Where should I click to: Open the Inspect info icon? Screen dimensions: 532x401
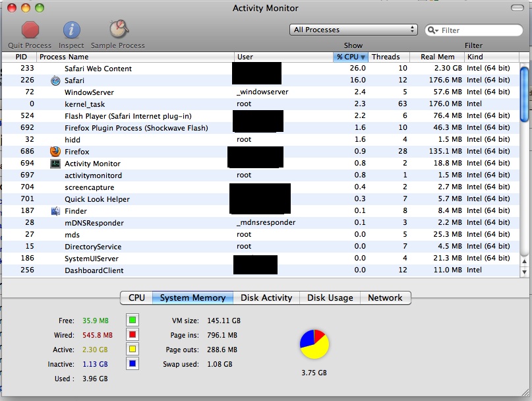coord(72,30)
